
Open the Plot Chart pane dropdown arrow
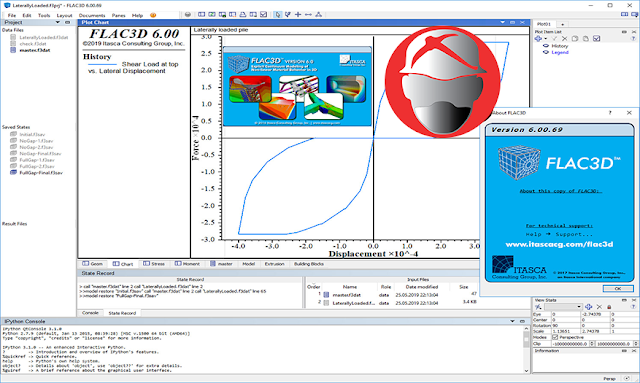[x=502, y=22]
